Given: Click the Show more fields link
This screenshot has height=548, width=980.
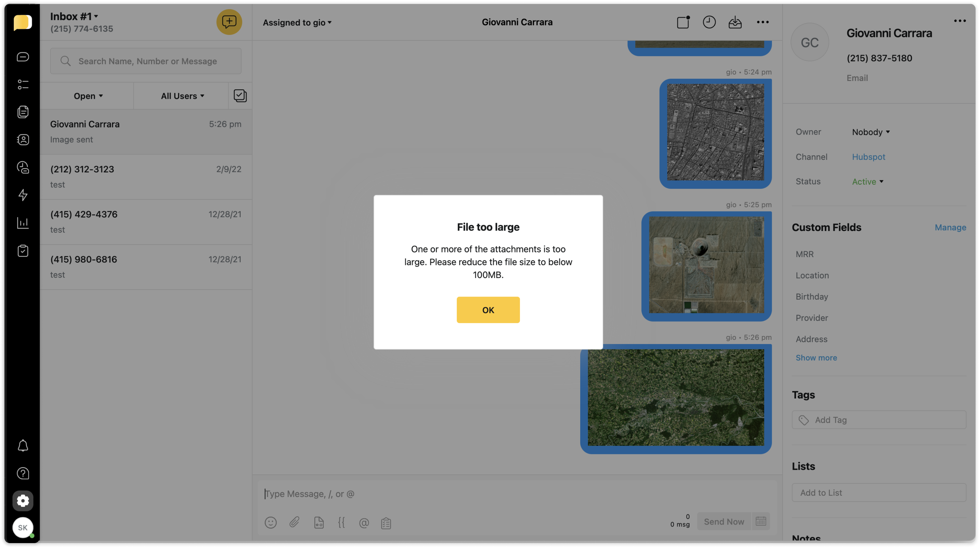Looking at the screenshot, I should 816,357.
